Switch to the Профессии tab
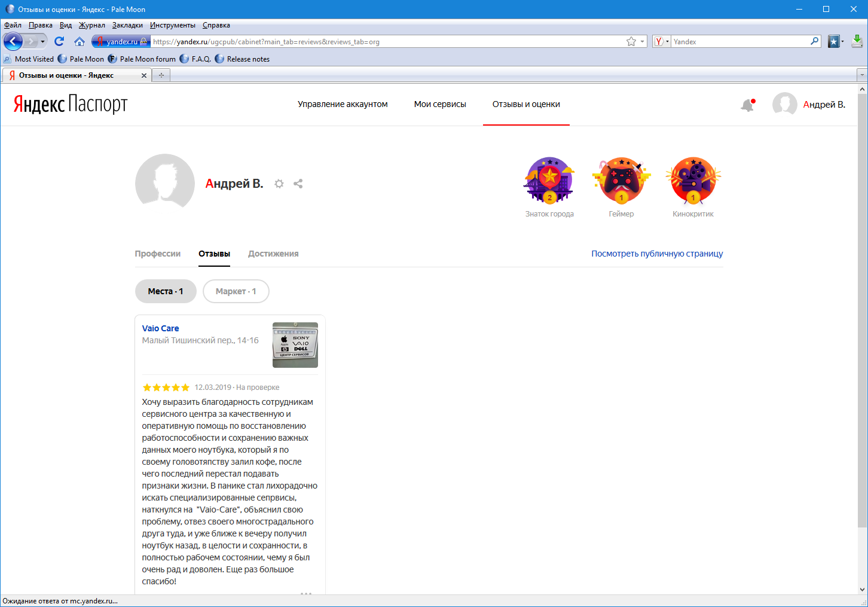Screen dimensions: 868x607 (157, 254)
